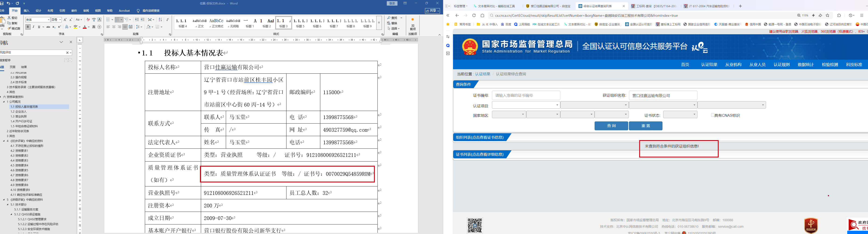Apply strikethrough to selected text

48,27
